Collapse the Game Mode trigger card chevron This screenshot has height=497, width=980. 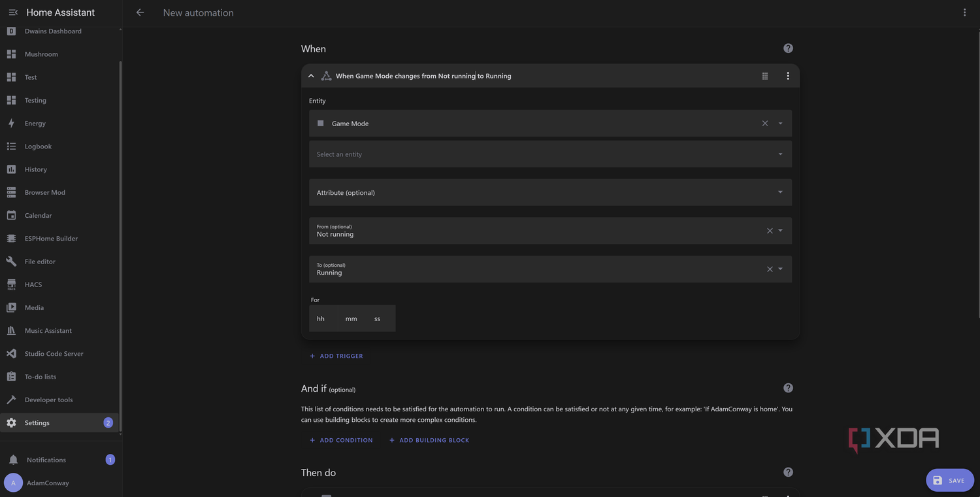(x=311, y=76)
